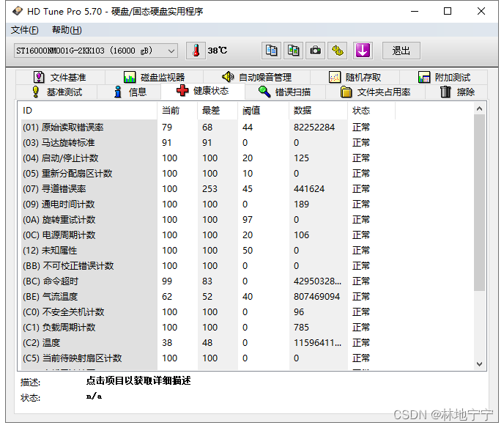The height and width of the screenshot is (428, 504).
Task: Open the 文件(F) menu
Action: pos(25,30)
